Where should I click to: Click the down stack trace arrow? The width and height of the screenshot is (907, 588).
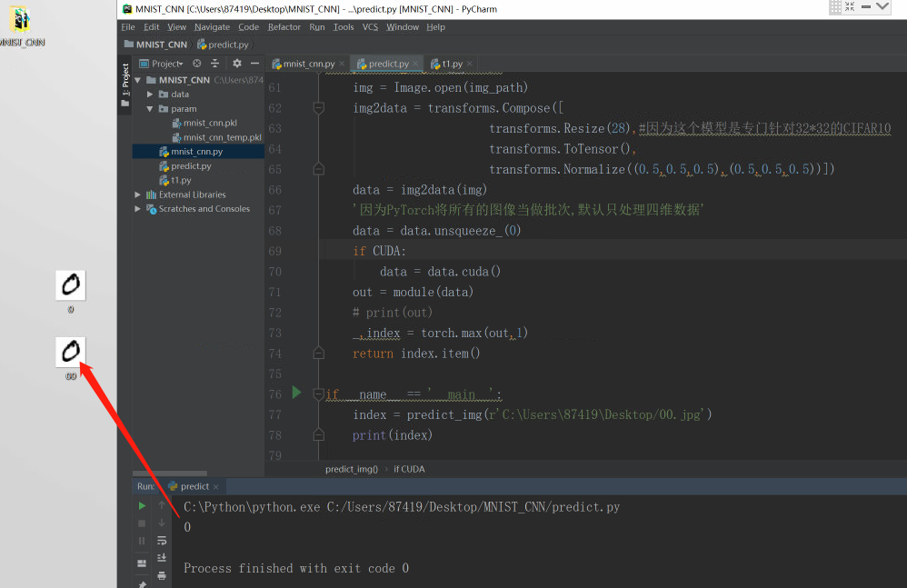click(x=162, y=523)
